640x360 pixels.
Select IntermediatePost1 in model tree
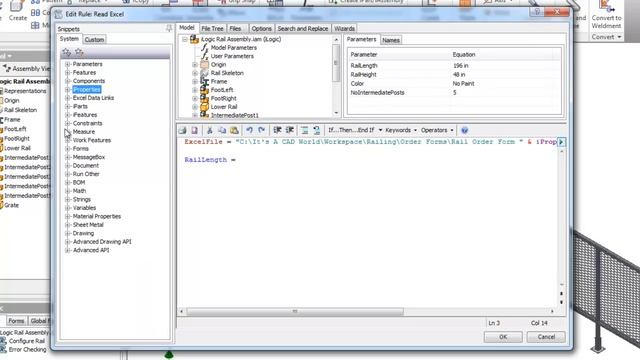234,116
